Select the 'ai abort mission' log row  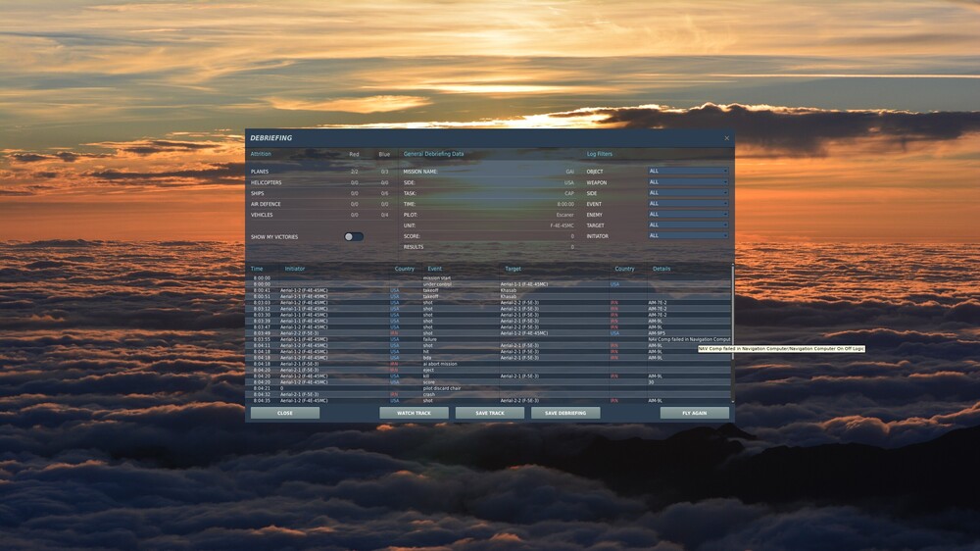point(490,364)
